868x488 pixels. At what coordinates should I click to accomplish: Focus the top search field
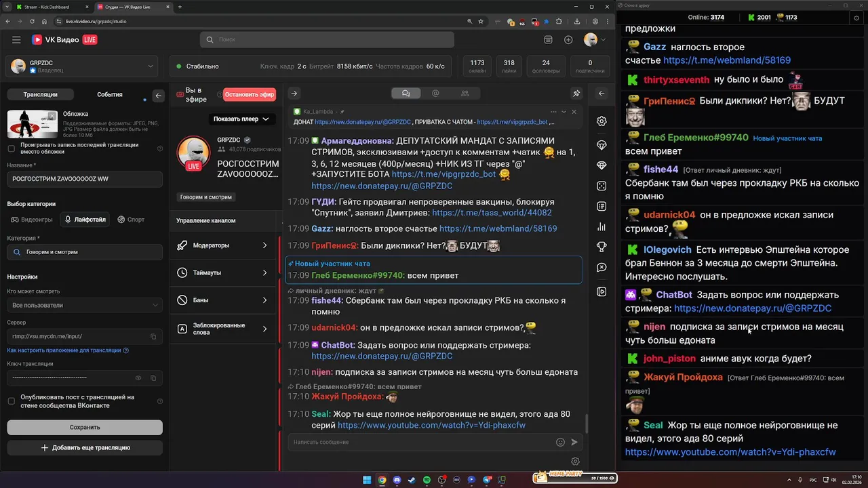pyautogui.click(x=327, y=40)
